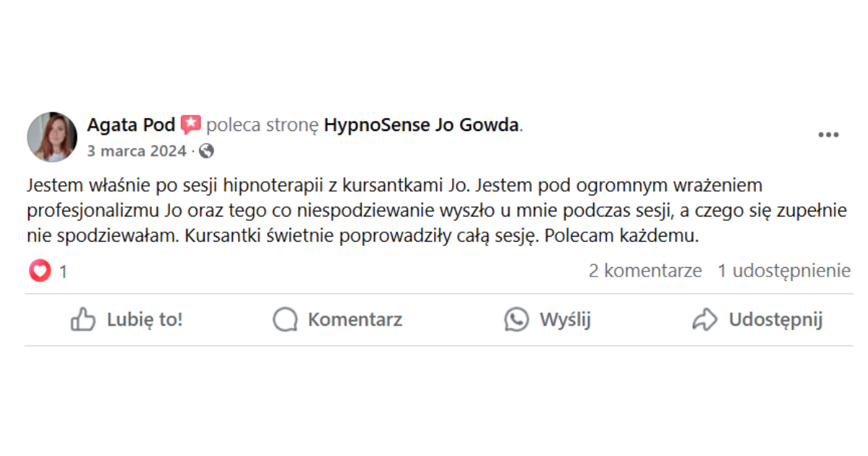Click Agata Pod's profile picture
The width and height of the screenshot is (868, 456).
tap(52, 137)
